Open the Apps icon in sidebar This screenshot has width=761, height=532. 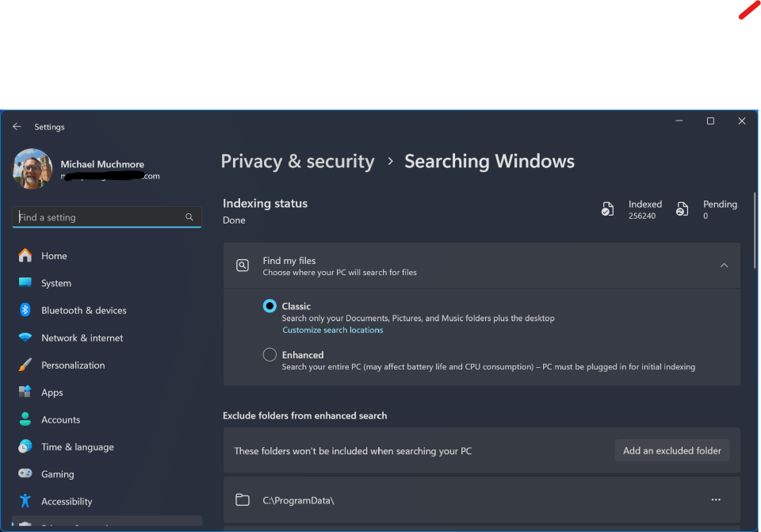point(25,392)
